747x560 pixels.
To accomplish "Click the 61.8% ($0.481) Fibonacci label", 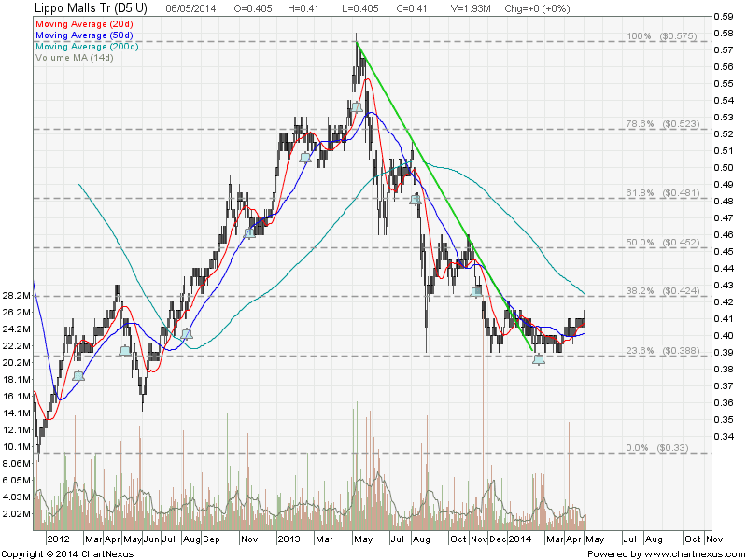I will 663,193.
